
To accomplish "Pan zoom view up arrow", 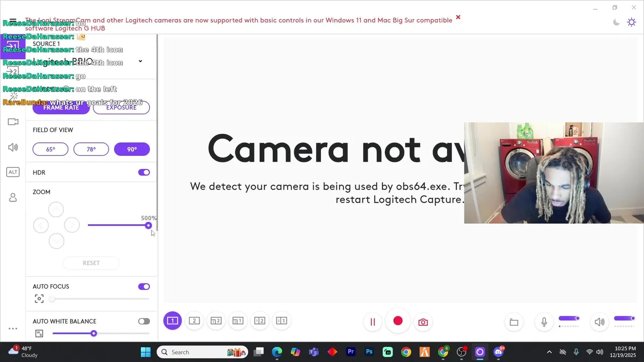I will click(56, 209).
